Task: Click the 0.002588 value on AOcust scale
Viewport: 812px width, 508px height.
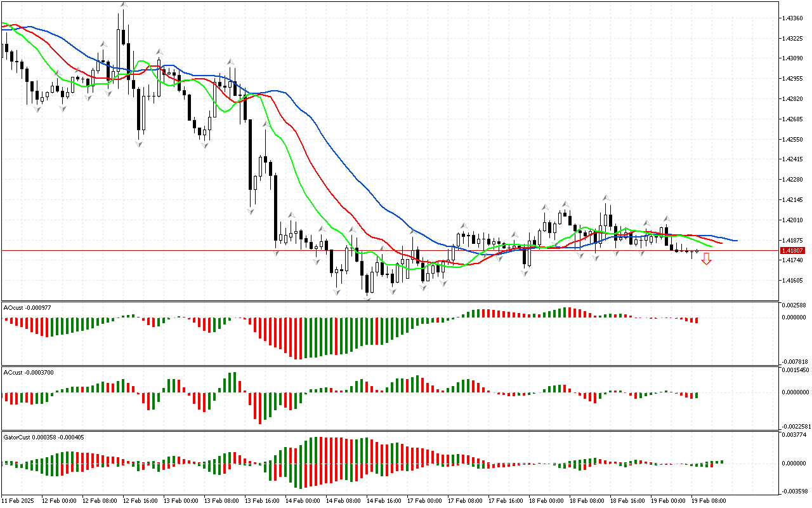Action: [794, 306]
